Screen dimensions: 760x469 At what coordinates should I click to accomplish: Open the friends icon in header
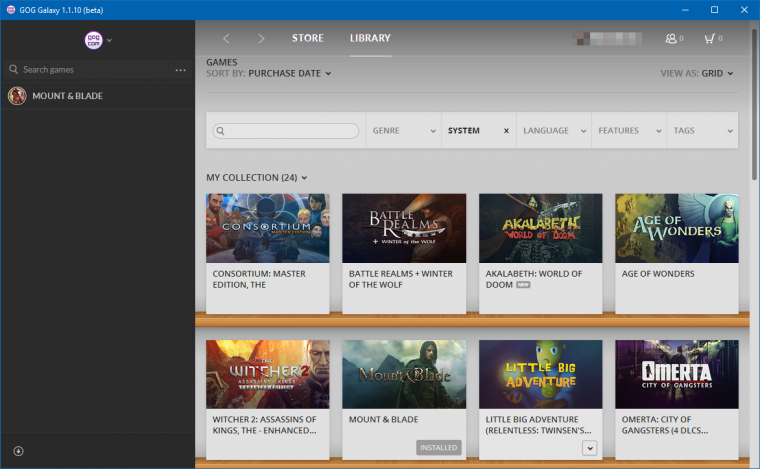674,38
